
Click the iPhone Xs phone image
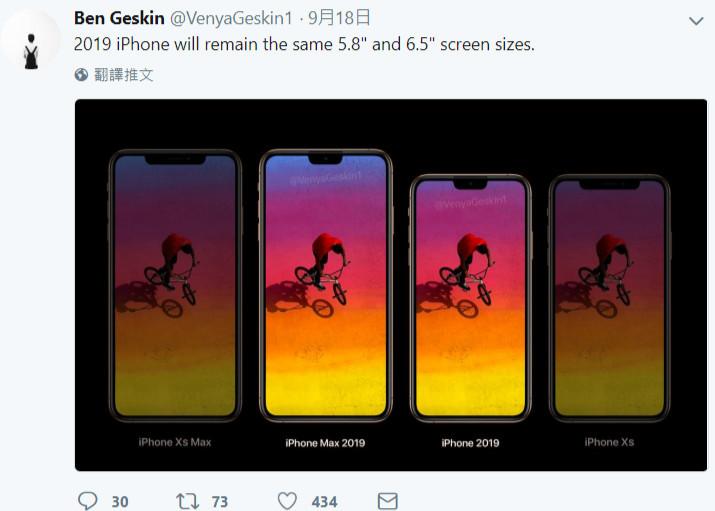609,298
